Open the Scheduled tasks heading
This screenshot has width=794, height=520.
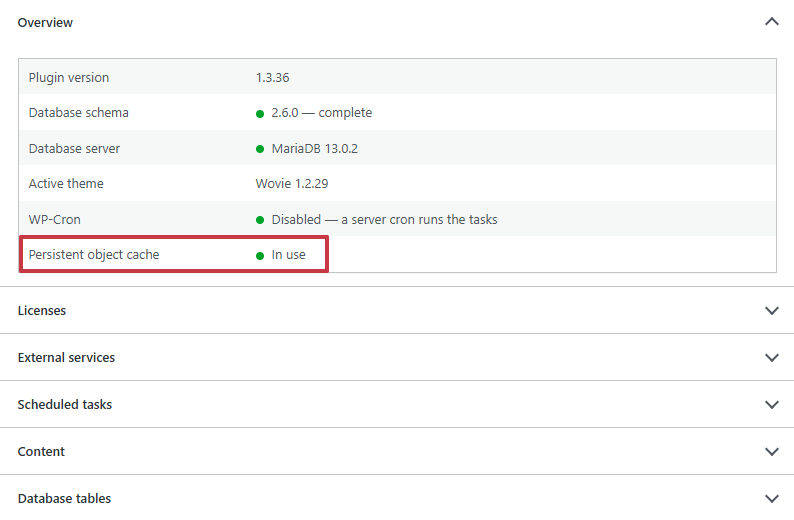[x=65, y=405]
